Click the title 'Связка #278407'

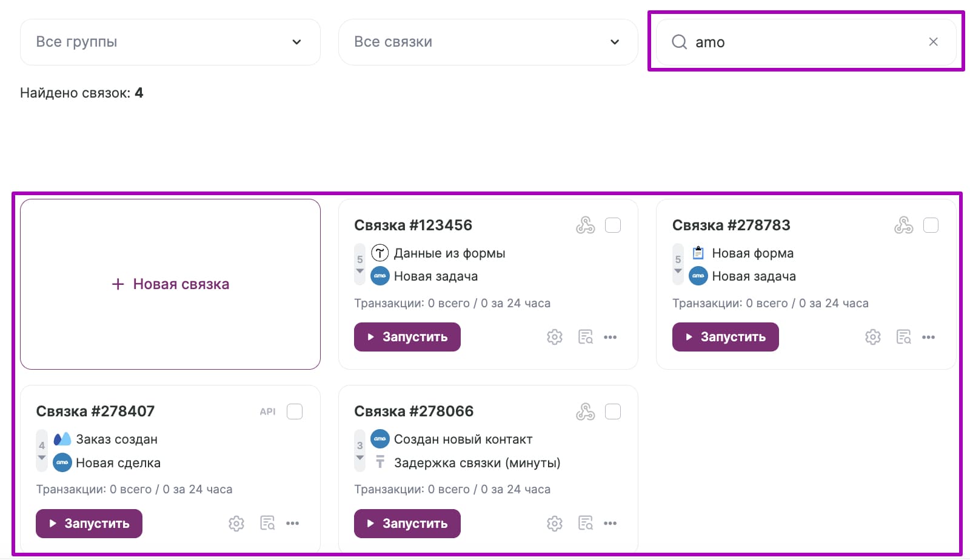(95, 412)
